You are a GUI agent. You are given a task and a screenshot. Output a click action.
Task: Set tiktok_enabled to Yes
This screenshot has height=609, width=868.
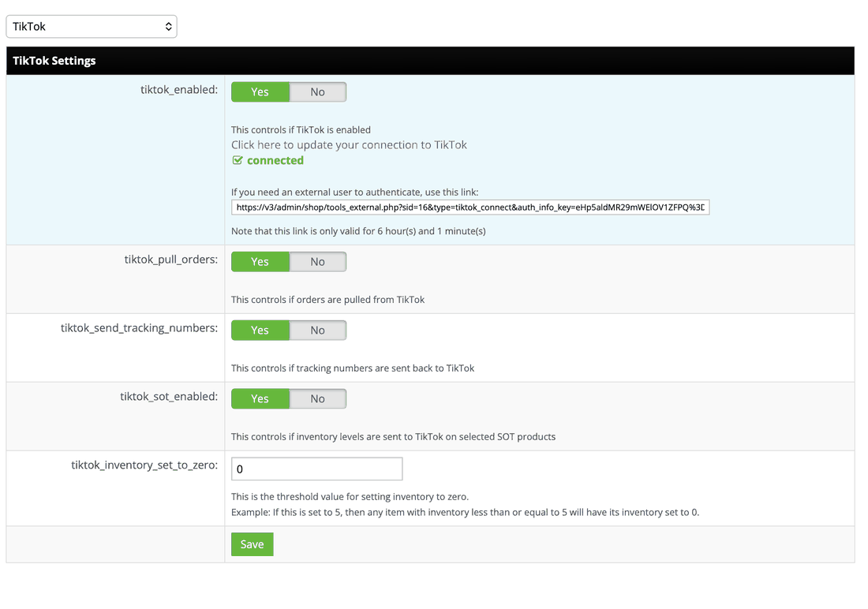260,92
